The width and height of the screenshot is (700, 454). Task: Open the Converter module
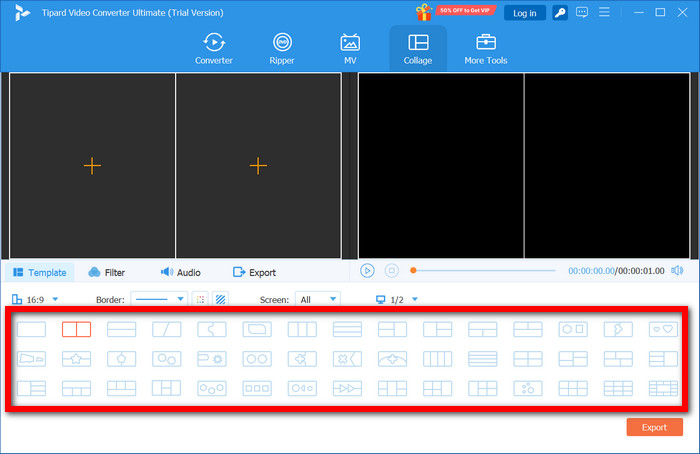tap(213, 48)
